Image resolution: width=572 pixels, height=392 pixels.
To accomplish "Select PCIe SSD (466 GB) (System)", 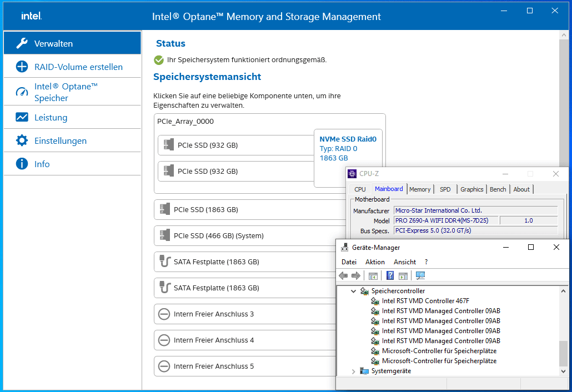I will tap(249, 235).
